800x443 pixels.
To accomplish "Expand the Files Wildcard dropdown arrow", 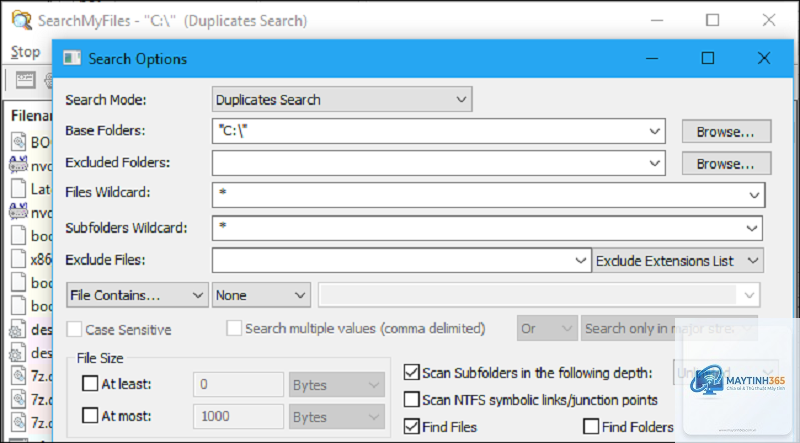I will pos(754,195).
